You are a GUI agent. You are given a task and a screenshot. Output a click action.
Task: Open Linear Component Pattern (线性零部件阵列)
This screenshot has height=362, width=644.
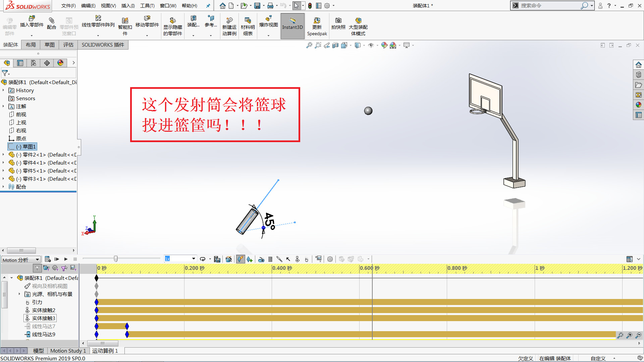98,22
